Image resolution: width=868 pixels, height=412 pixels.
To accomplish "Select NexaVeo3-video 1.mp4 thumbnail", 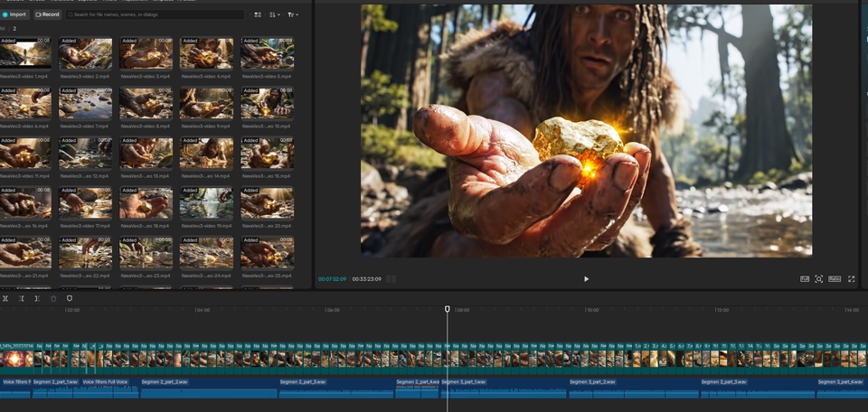I will coord(25,53).
